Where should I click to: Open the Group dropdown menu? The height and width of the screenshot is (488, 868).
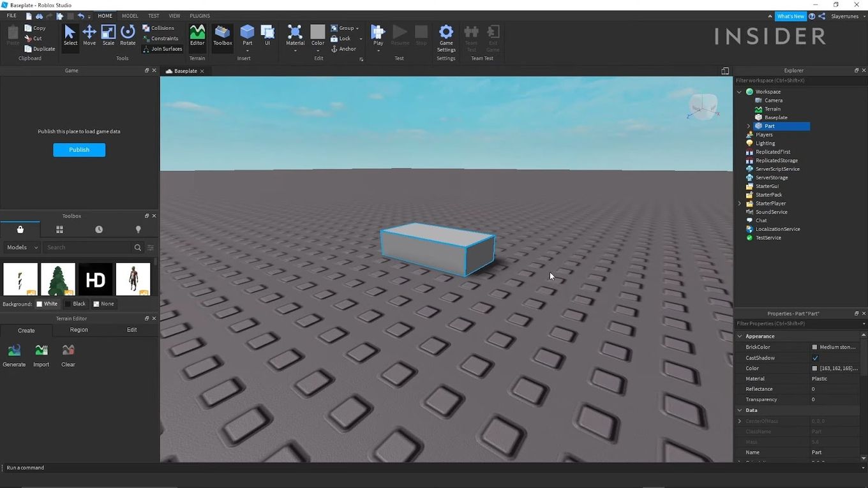[x=357, y=28]
